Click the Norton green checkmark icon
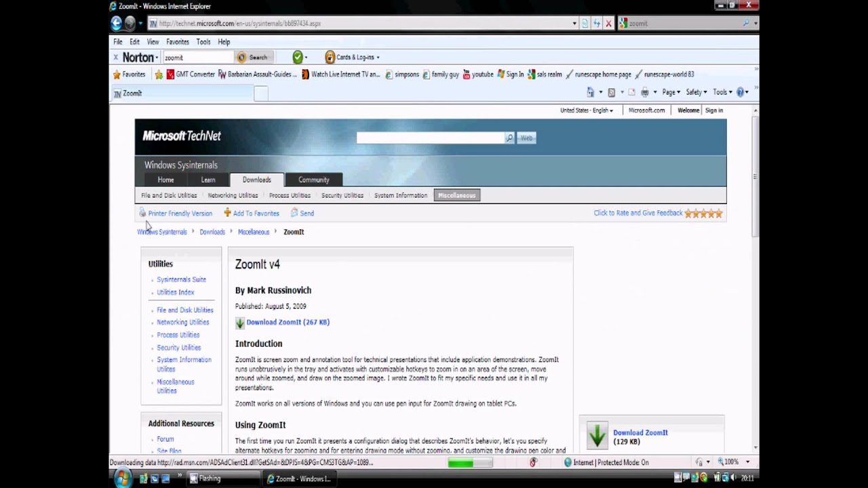868x488 pixels. click(298, 58)
